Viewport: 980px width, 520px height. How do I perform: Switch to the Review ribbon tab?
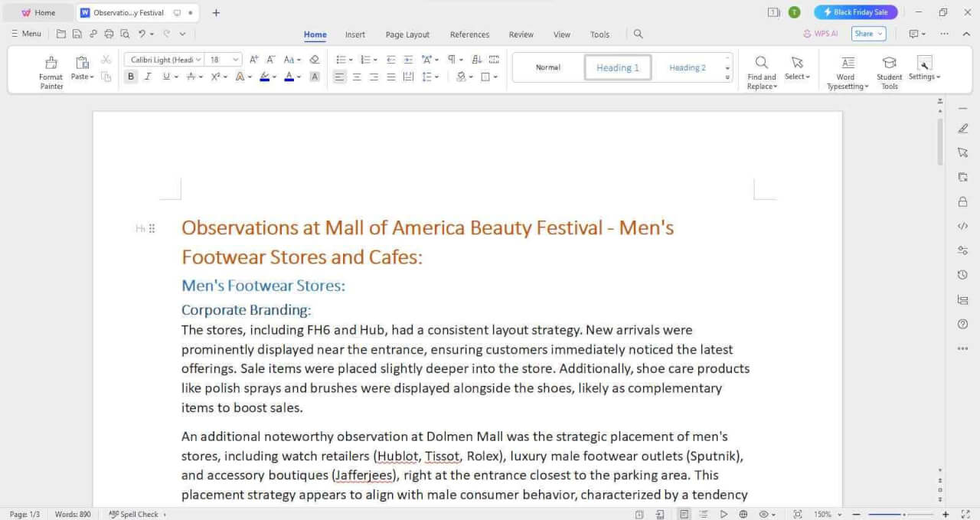click(x=521, y=34)
